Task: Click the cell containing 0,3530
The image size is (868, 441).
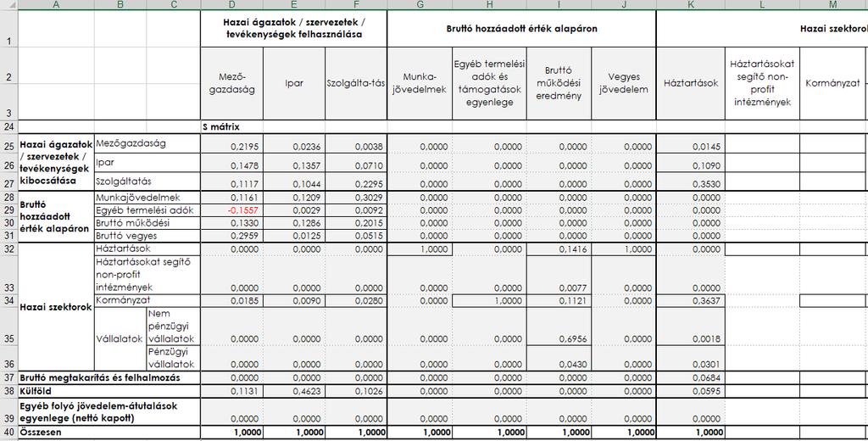Action: [x=690, y=181]
